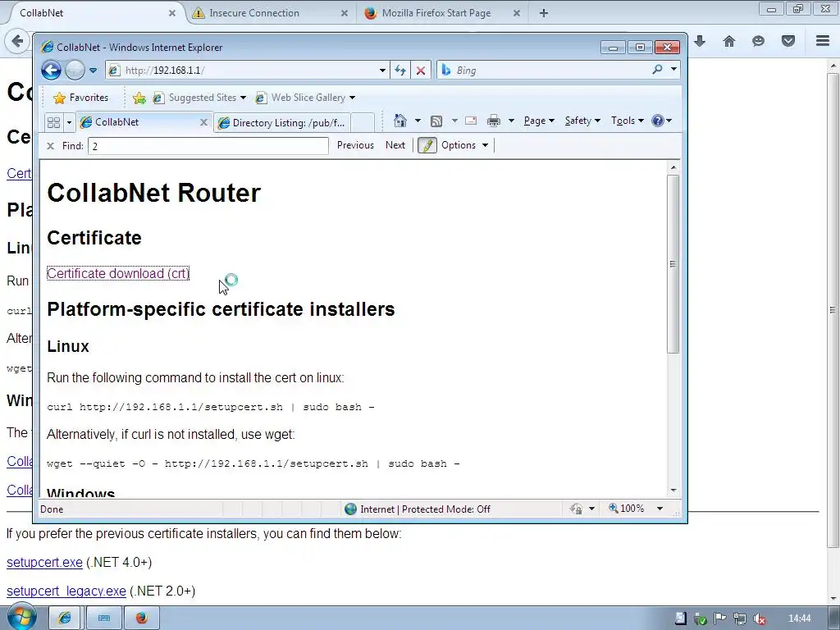The height and width of the screenshot is (630, 840).
Task: Click Internet Protected Mode status bar entry
Action: point(418,509)
